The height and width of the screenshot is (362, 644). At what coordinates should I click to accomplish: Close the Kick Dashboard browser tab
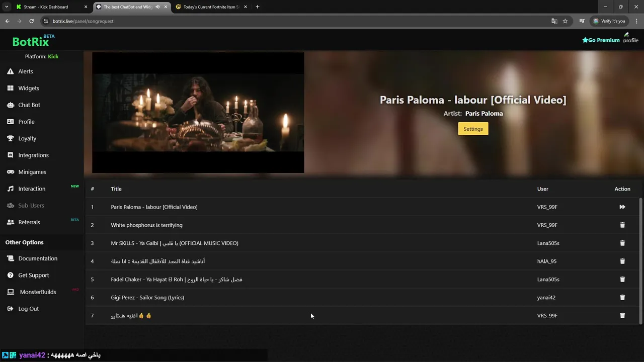pyautogui.click(x=86, y=7)
